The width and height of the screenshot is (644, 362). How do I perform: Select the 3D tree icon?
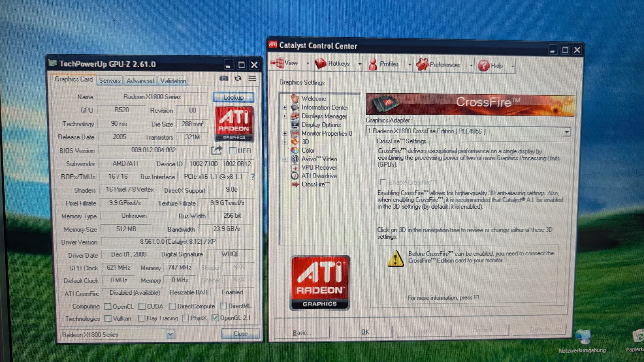click(295, 142)
